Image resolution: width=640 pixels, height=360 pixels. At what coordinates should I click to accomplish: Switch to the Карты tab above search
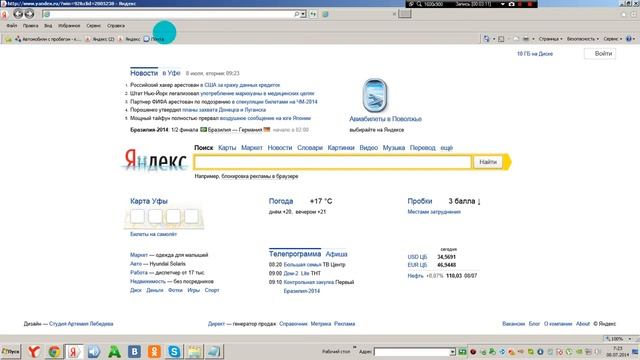click(x=227, y=148)
